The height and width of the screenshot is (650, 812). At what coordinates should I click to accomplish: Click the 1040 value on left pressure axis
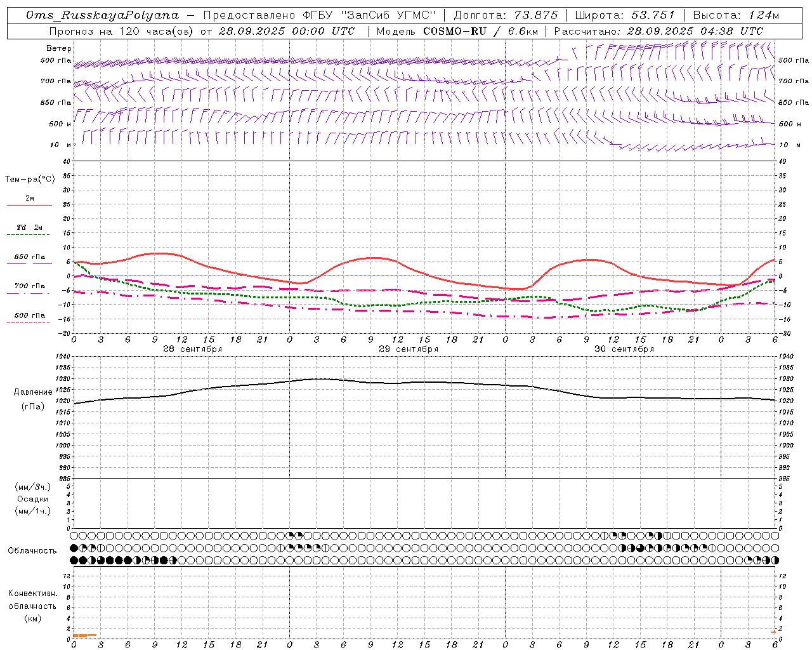tap(63, 357)
